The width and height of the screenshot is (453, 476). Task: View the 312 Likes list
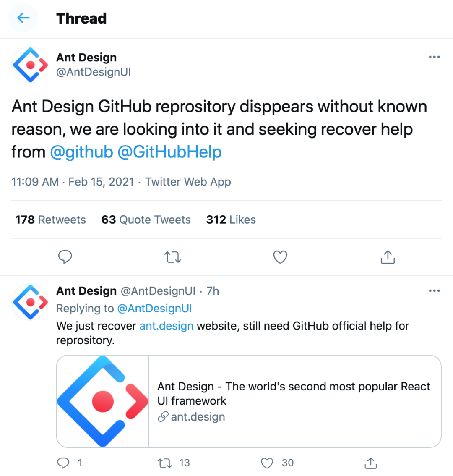coord(231,220)
